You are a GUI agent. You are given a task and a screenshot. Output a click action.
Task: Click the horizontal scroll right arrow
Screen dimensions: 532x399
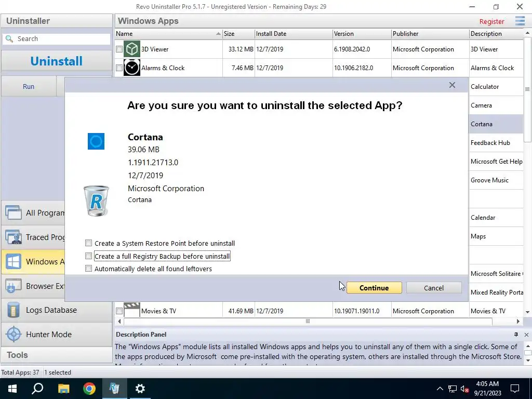[x=518, y=321]
